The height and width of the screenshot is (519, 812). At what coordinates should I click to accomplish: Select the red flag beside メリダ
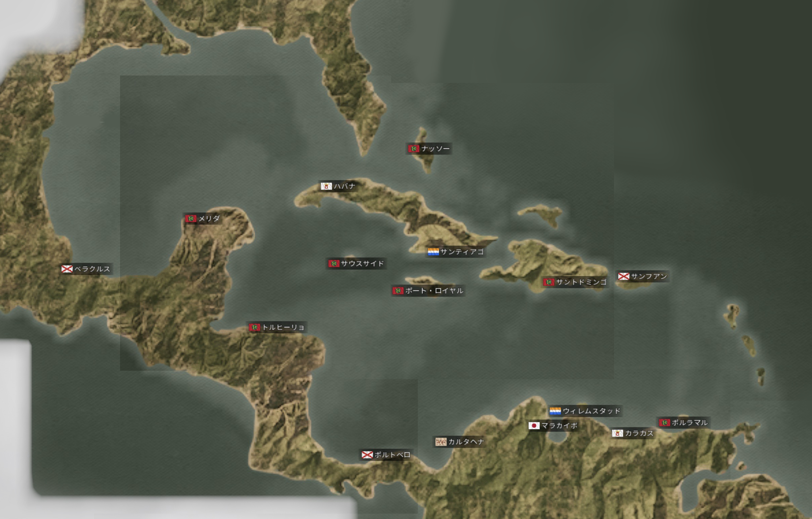pos(191,219)
